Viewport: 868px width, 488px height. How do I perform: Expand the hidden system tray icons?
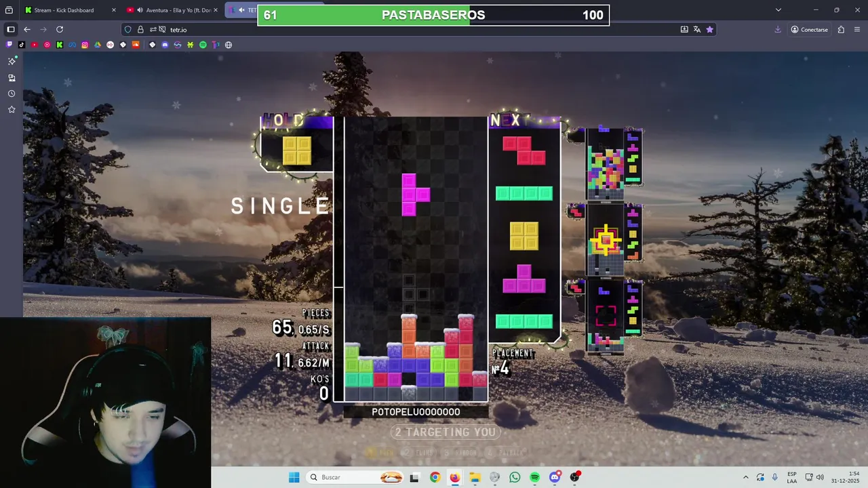coord(746,477)
